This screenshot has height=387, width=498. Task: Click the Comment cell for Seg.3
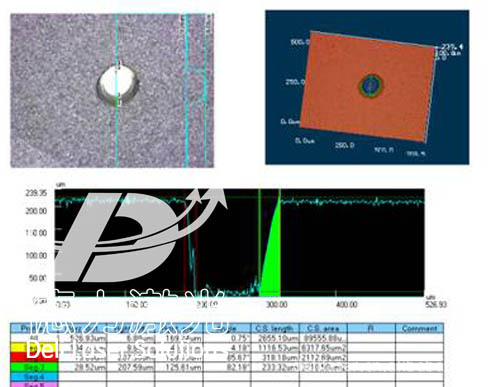pos(419,367)
